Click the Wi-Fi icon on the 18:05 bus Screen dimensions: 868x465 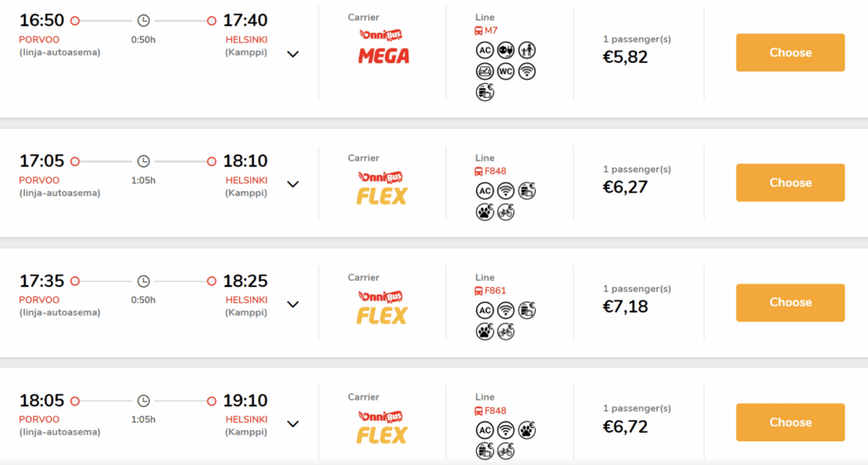pyautogui.click(x=505, y=430)
